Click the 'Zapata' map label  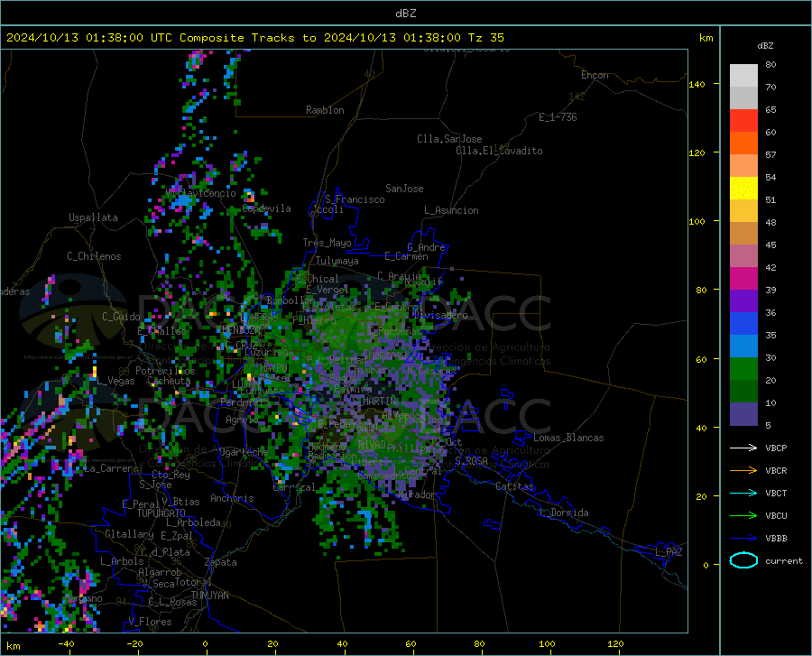coord(221,562)
